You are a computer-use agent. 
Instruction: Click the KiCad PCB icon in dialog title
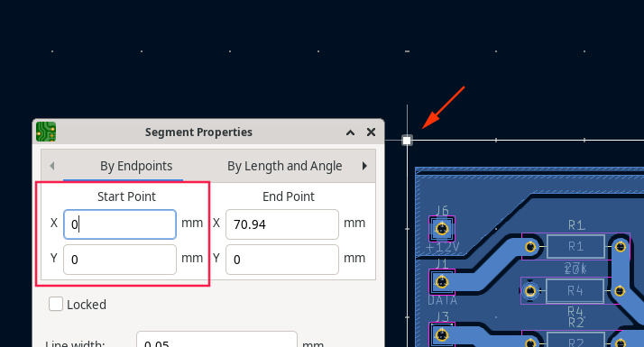(x=46, y=132)
